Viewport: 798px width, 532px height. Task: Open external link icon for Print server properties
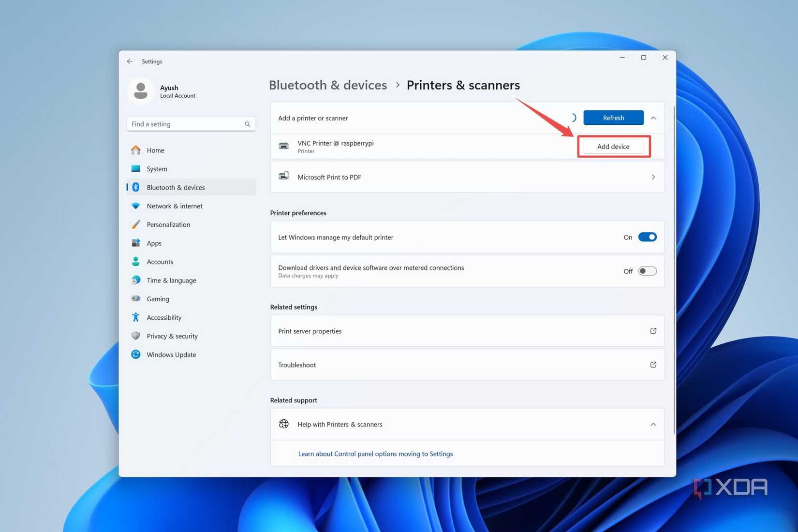coord(653,331)
